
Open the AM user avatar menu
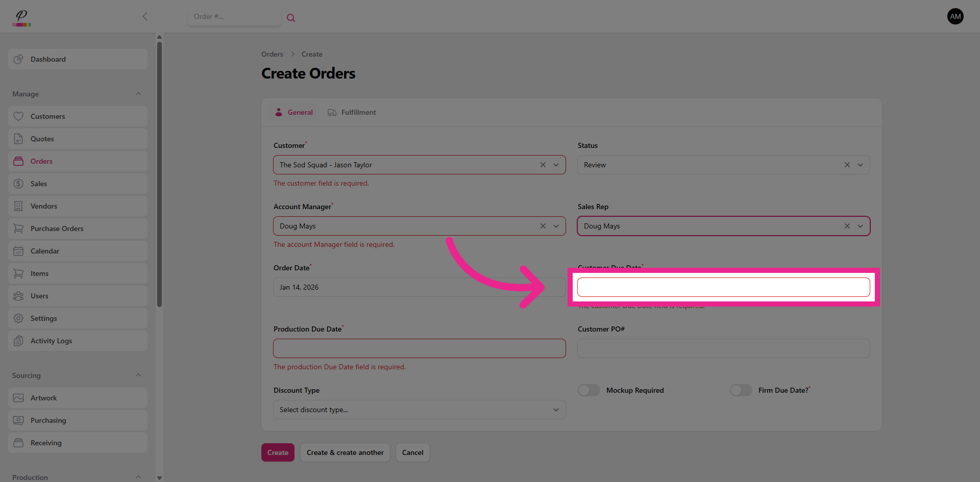tap(955, 16)
